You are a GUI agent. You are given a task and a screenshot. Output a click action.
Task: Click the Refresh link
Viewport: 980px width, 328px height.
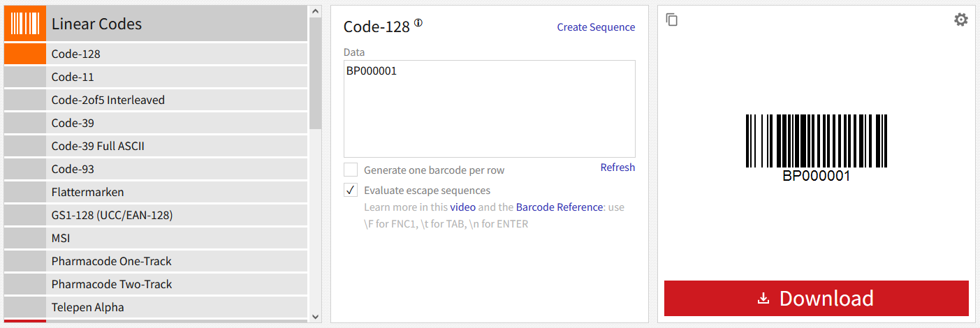617,167
